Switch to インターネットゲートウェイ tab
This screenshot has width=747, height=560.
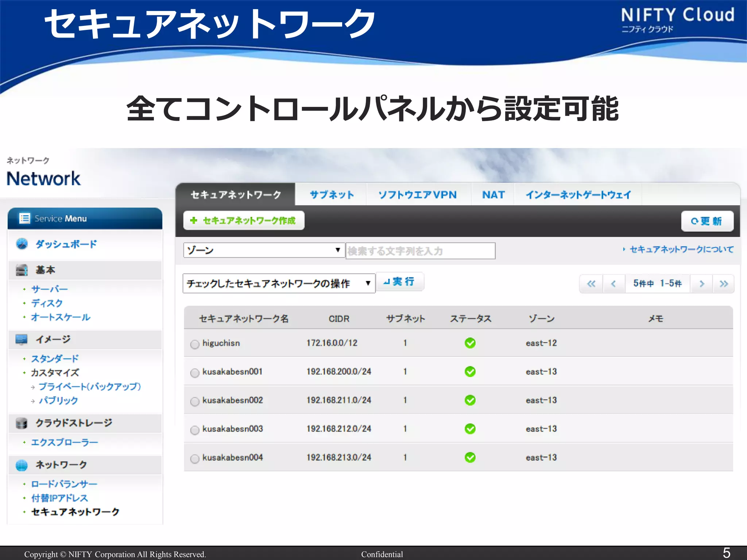click(578, 195)
